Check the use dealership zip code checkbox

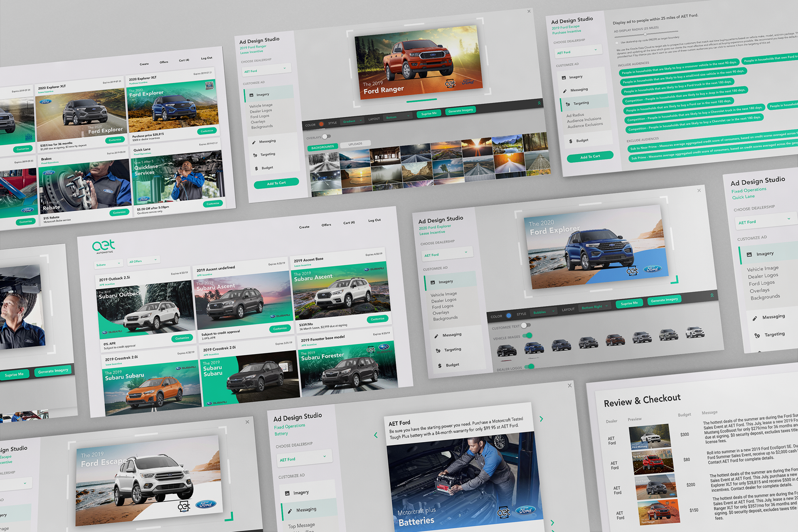(617, 43)
